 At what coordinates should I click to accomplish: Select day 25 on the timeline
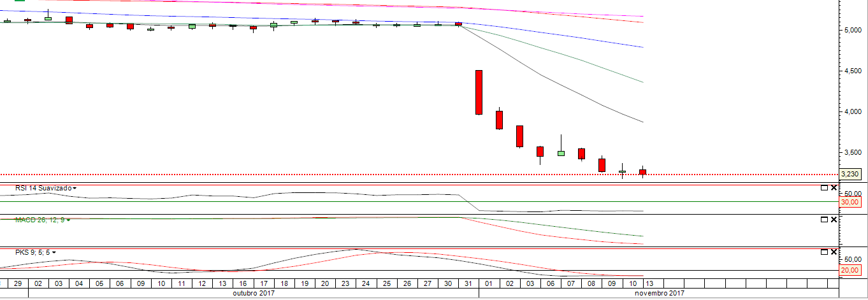tap(386, 283)
